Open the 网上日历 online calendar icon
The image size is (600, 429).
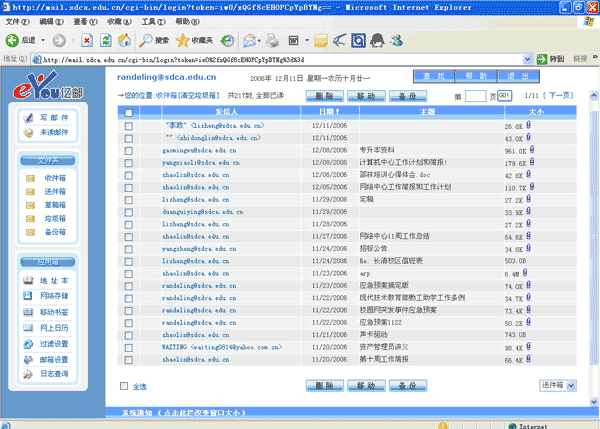point(30,327)
